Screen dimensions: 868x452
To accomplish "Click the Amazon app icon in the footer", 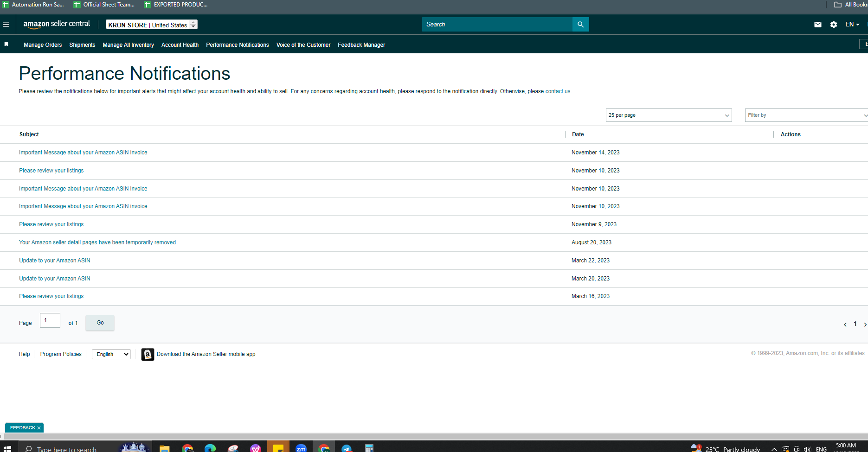I will [x=148, y=354].
